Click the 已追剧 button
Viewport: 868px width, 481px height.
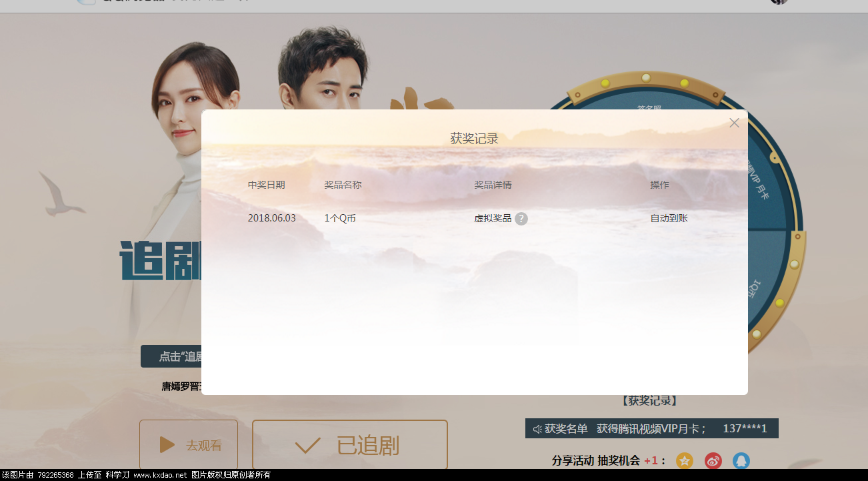[349, 445]
